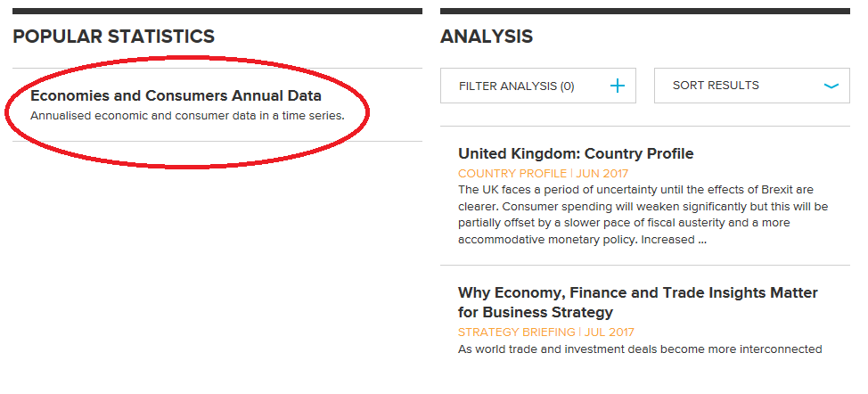
Task: Click the dark bar above Popular Statistics
Action: pos(217,11)
